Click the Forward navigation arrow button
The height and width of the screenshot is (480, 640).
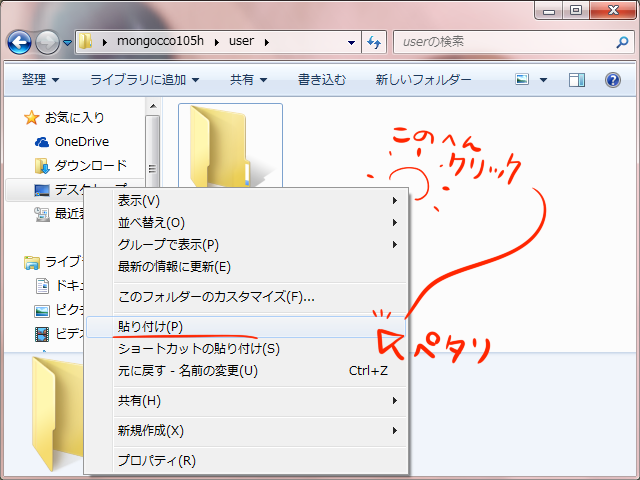coord(47,43)
